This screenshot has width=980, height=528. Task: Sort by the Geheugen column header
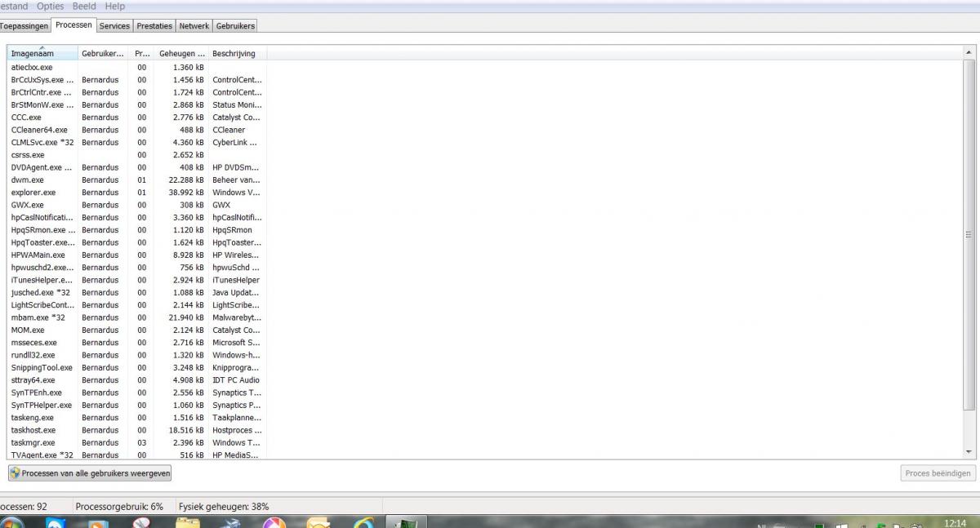[x=181, y=53]
